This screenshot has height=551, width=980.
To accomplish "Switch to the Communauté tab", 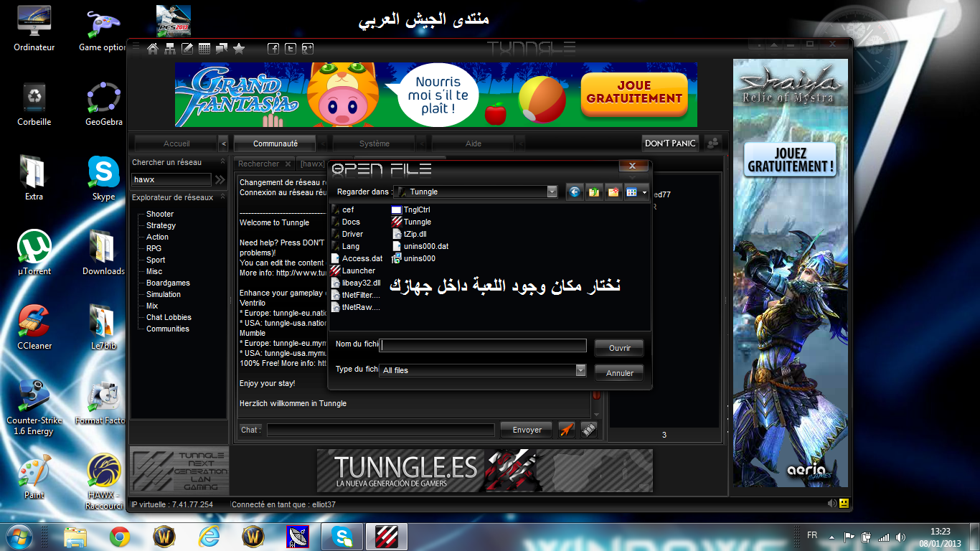I will click(275, 143).
